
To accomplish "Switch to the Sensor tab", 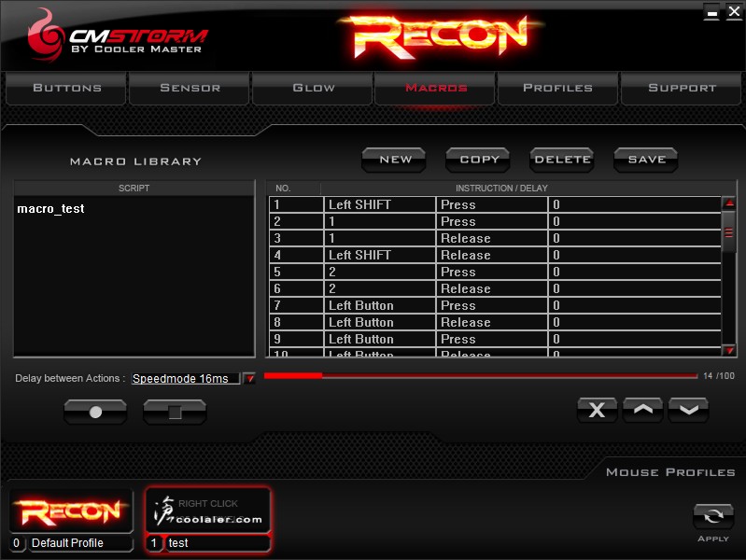I will click(x=190, y=88).
